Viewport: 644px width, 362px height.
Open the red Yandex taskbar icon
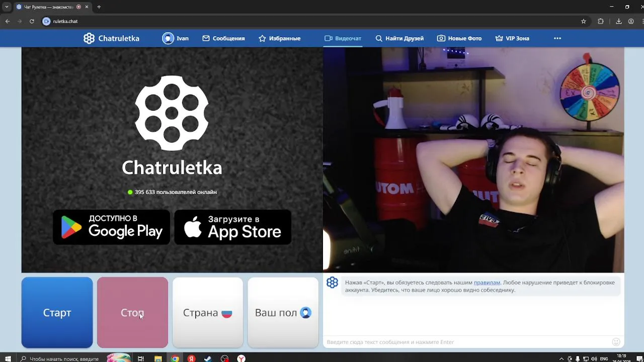click(191, 358)
